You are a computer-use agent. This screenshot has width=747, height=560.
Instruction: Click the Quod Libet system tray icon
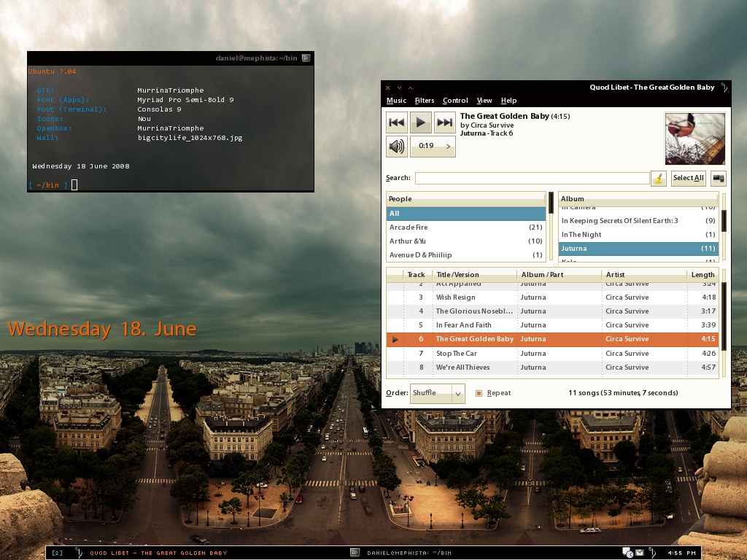[x=653, y=553]
